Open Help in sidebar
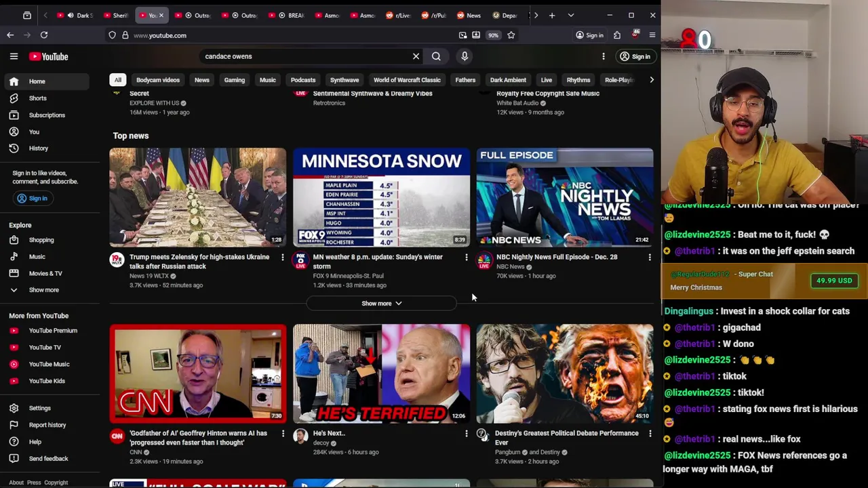The height and width of the screenshot is (488, 868). tap(35, 442)
